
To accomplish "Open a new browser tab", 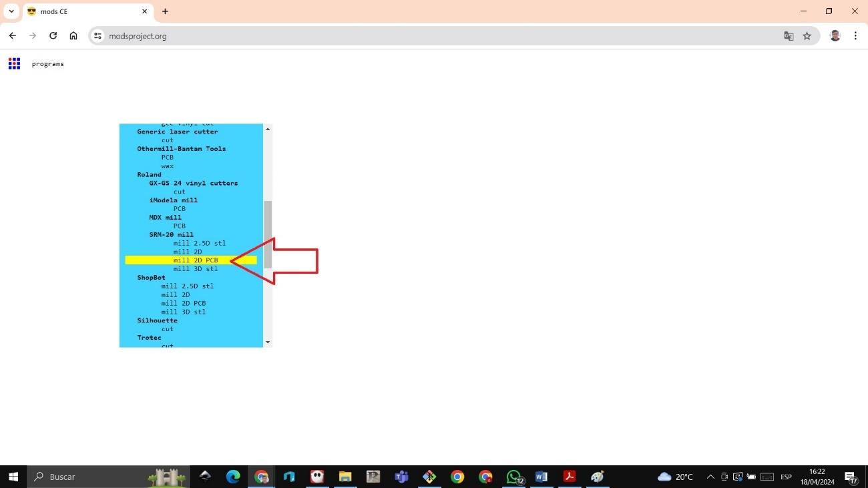I will pyautogui.click(x=165, y=11).
